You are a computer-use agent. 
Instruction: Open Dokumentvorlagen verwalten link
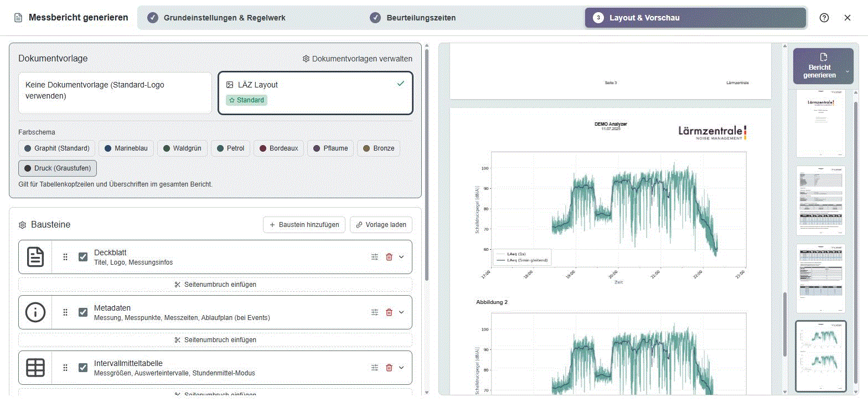tap(357, 59)
